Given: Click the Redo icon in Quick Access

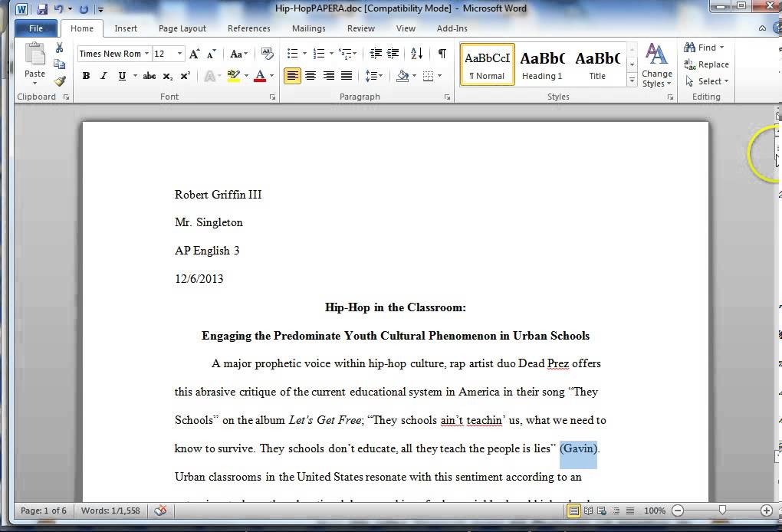Looking at the screenshot, I should click(x=84, y=9).
